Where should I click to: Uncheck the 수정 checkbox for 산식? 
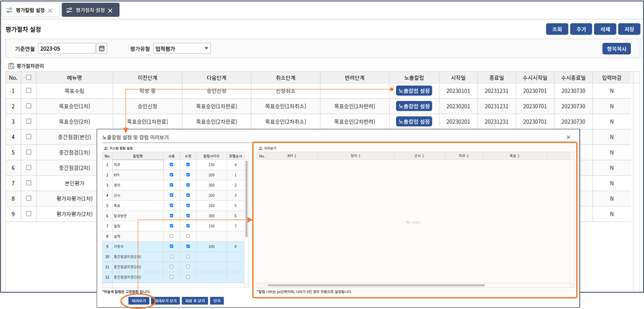188,195
